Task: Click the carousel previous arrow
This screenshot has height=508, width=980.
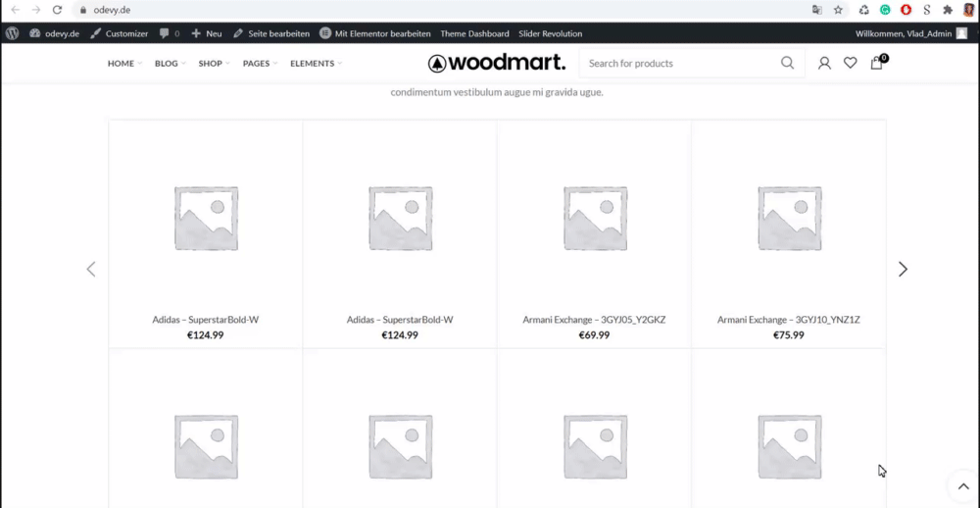Action: pyautogui.click(x=91, y=269)
